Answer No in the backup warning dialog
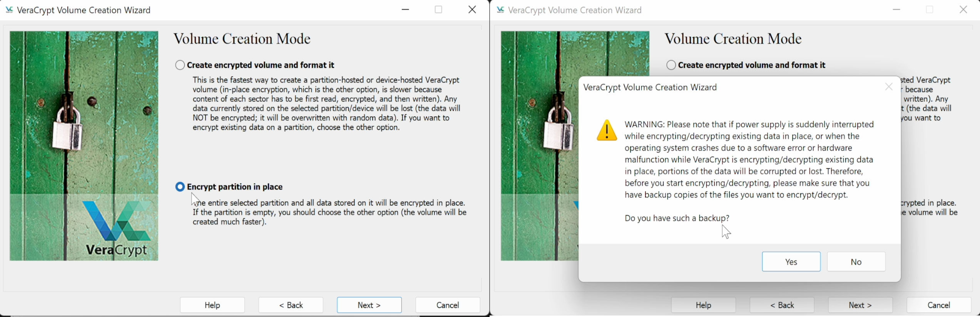 coord(856,262)
